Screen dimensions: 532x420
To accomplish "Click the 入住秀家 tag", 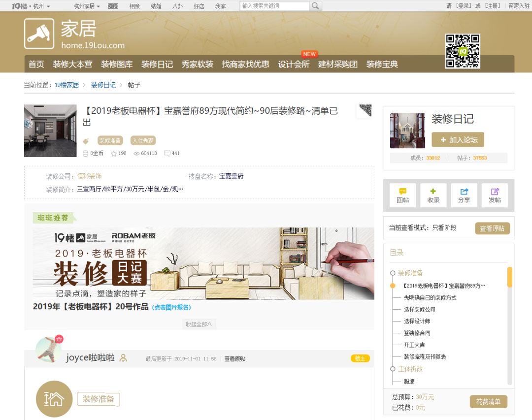I will point(143,140).
